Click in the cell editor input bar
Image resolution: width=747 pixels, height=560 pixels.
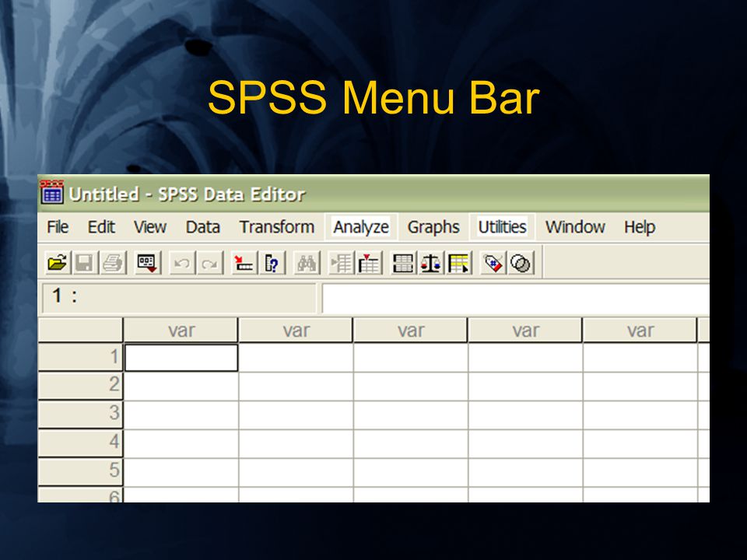[x=516, y=298]
